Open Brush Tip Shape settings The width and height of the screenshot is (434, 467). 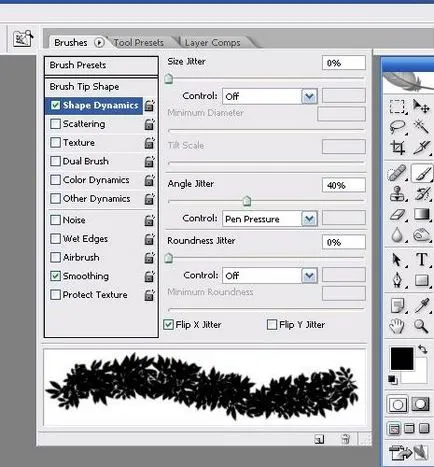tap(101, 87)
